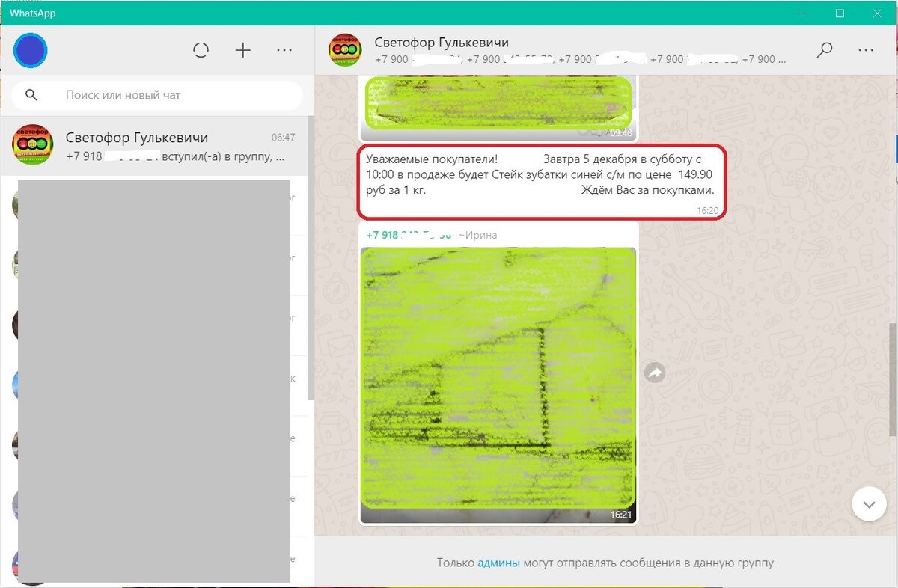Open your profile avatar
The image size is (898, 588).
(31, 52)
